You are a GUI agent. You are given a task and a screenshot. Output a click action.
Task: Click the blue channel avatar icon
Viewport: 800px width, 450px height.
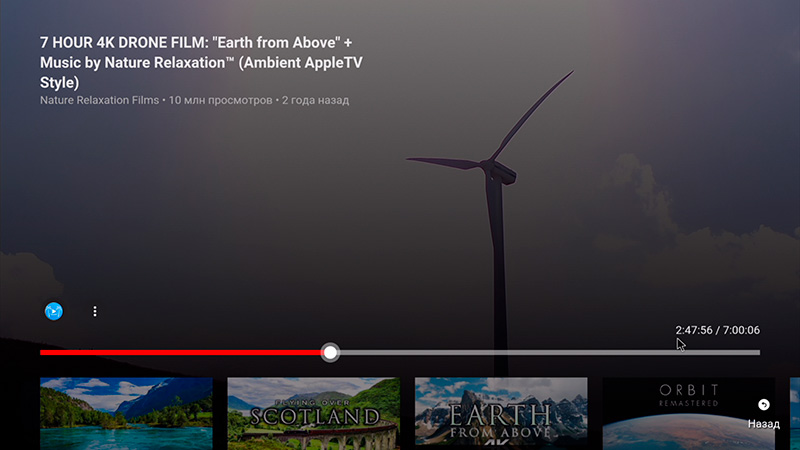(x=54, y=311)
